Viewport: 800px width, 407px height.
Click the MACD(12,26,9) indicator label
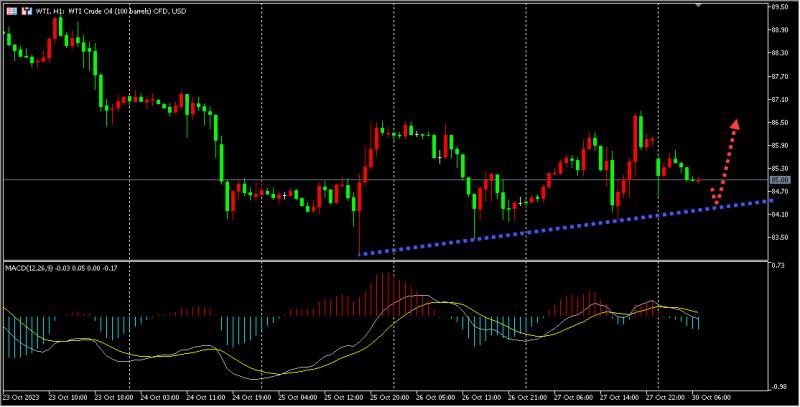(x=61, y=268)
